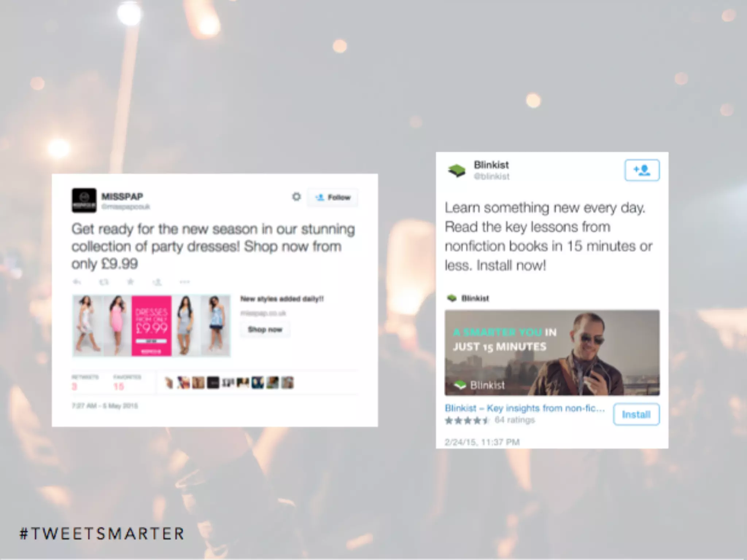
Task: Open the more options ellipsis under MISSPAP tweet
Action: (185, 282)
